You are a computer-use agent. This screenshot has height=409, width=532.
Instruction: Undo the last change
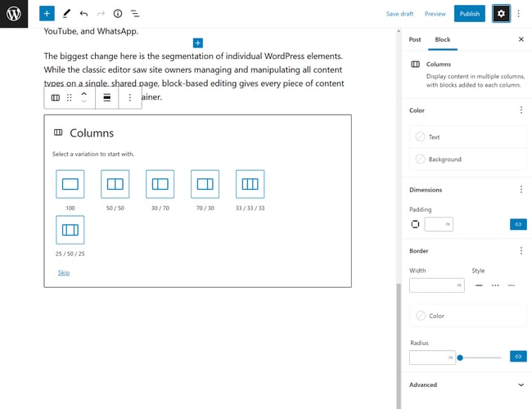pos(83,14)
